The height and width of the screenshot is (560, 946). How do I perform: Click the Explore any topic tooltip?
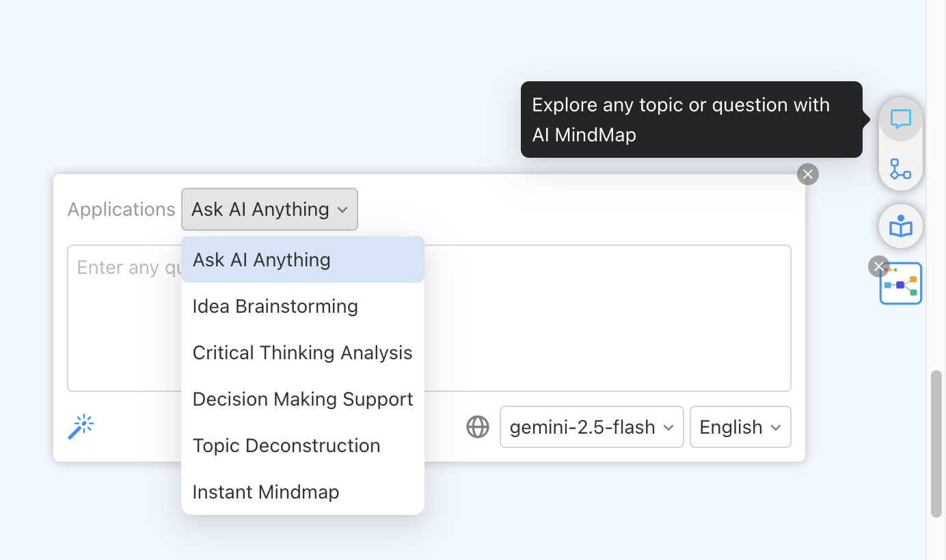pos(690,120)
